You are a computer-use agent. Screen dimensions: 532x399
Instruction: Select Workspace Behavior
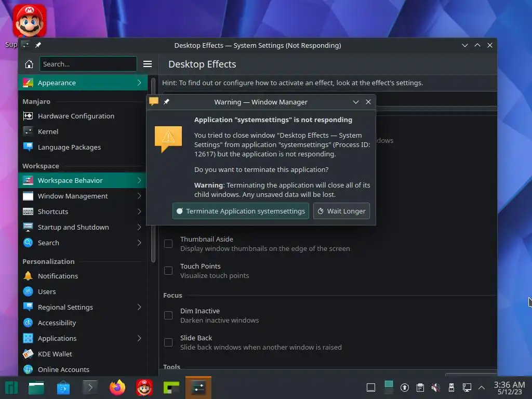click(x=83, y=180)
